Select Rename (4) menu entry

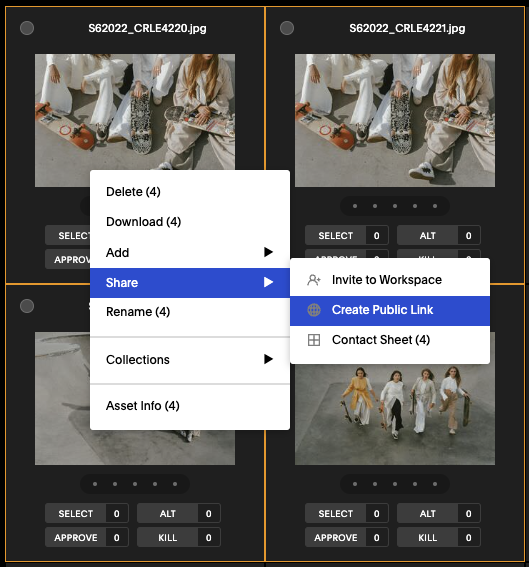[190, 312]
